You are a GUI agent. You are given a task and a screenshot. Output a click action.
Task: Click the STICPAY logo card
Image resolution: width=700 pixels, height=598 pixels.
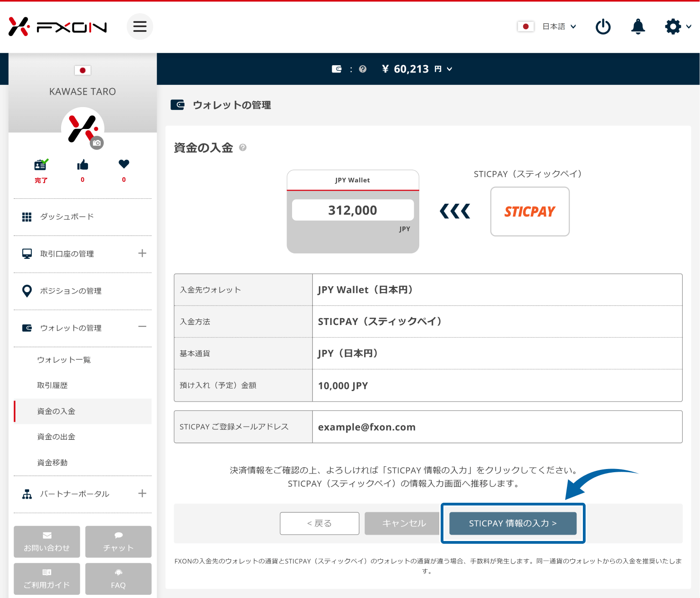[530, 211]
